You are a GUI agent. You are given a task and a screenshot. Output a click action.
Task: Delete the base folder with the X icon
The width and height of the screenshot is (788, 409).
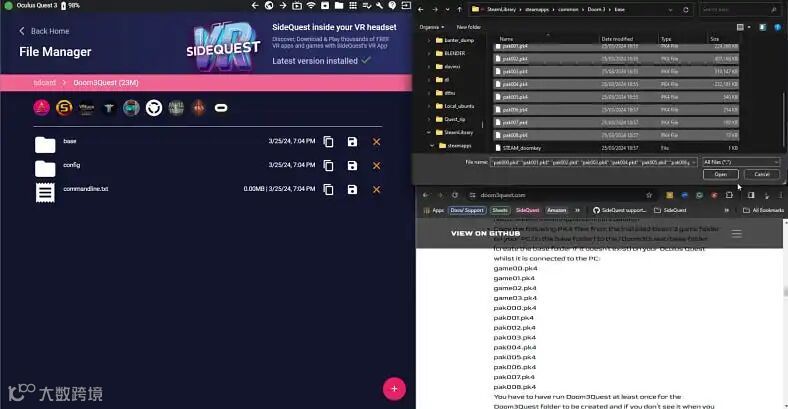(x=376, y=142)
